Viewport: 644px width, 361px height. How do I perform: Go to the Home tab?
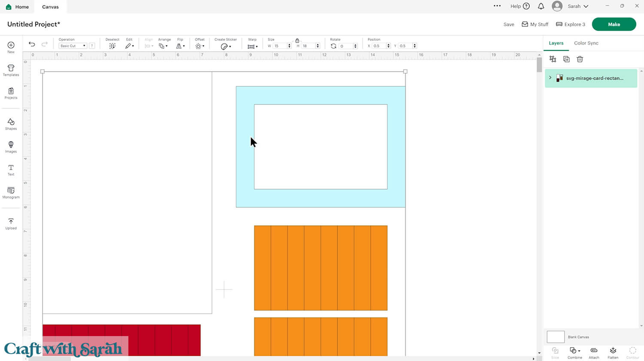[x=17, y=7]
